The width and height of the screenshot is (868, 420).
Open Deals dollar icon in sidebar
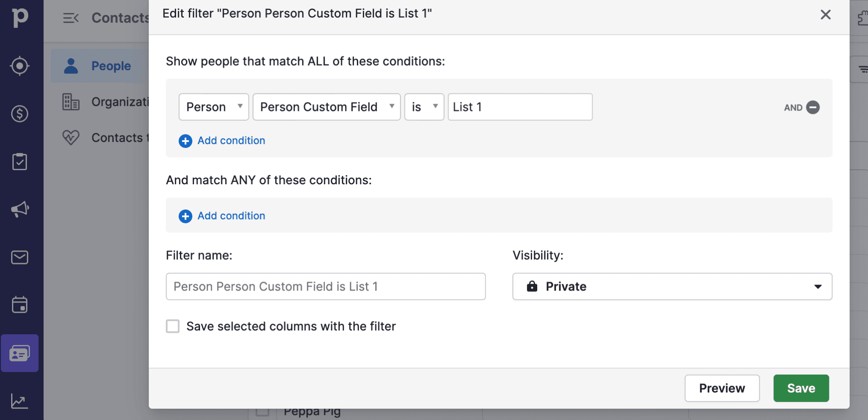click(20, 114)
